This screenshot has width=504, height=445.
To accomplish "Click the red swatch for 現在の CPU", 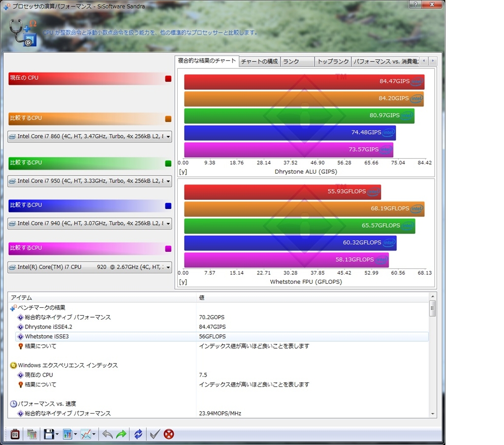I will (x=168, y=79).
